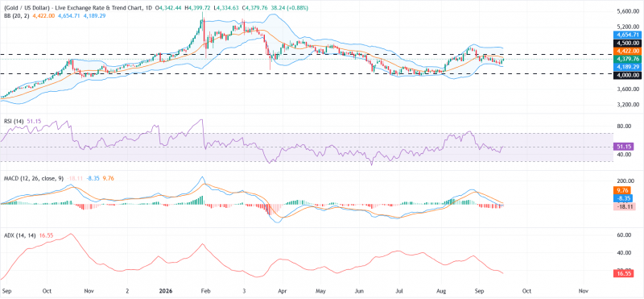Click the 200.00 label on MACD axis

(625, 181)
